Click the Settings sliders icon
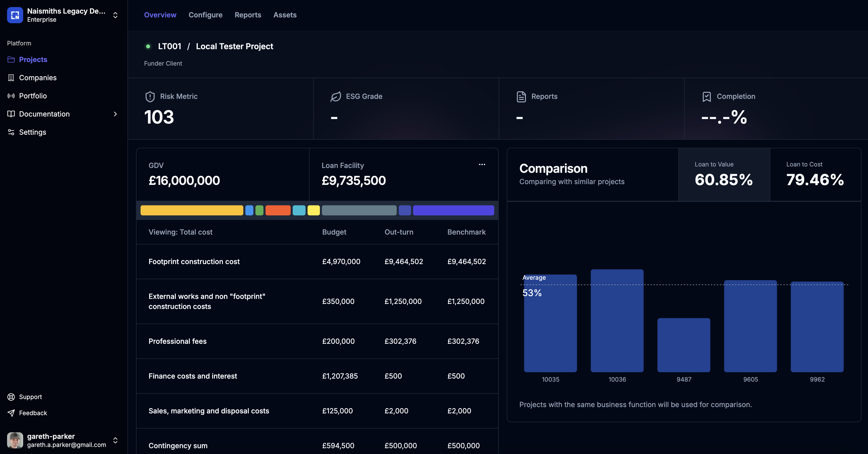 tap(11, 132)
